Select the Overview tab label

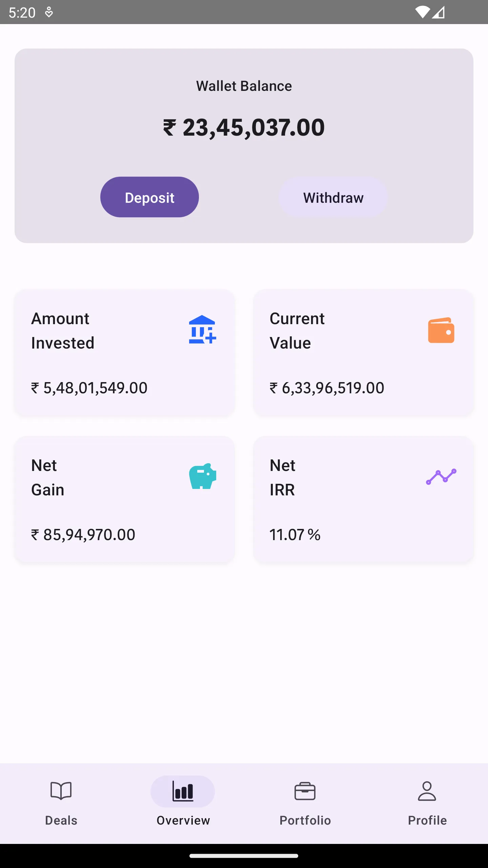tap(183, 821)
